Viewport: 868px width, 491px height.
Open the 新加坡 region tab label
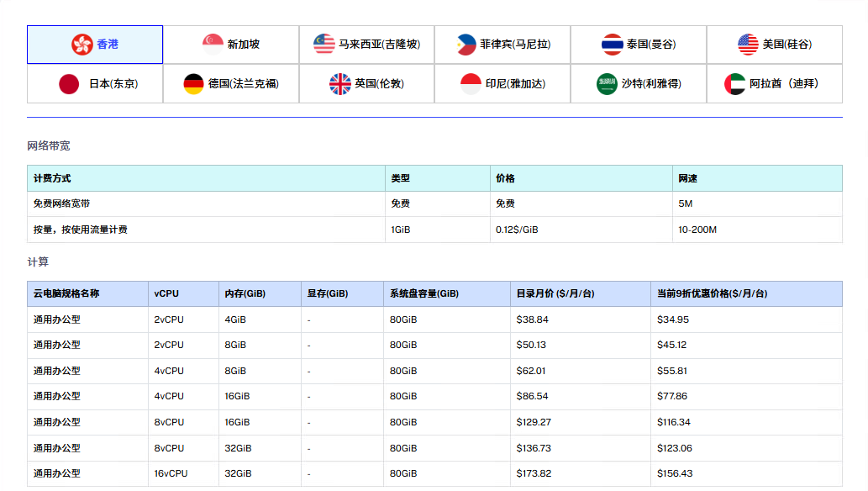244,45
